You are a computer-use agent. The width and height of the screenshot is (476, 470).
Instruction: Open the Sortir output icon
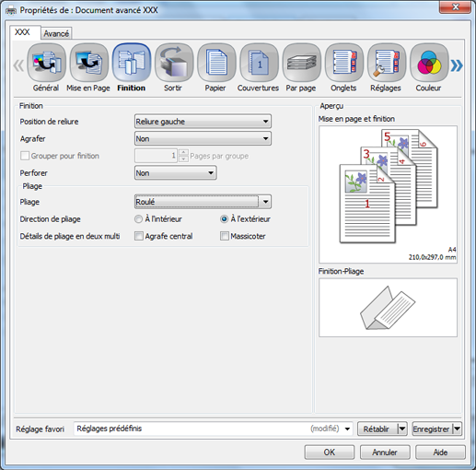174,63
